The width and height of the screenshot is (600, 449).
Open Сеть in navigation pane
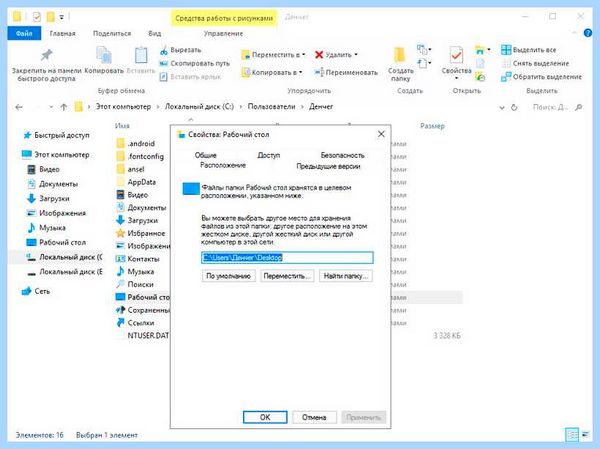click(36, 291)
